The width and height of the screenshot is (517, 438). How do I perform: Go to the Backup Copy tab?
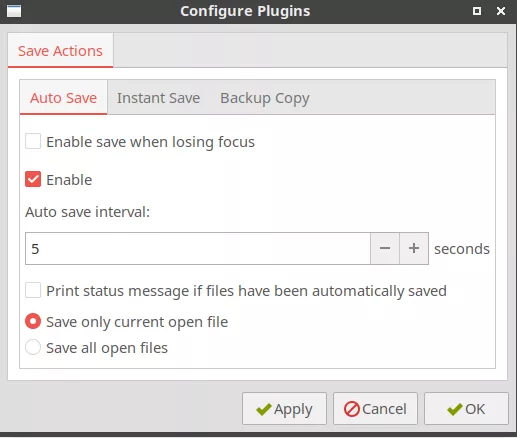265,98
